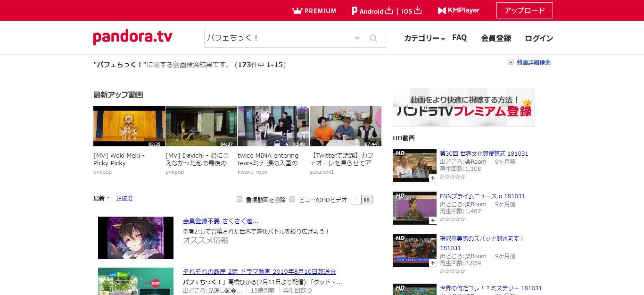644x295 pixels.
Task: Open 梅沢富美男のズバッと聞きます！ title
Action: [x=482, y=243]
